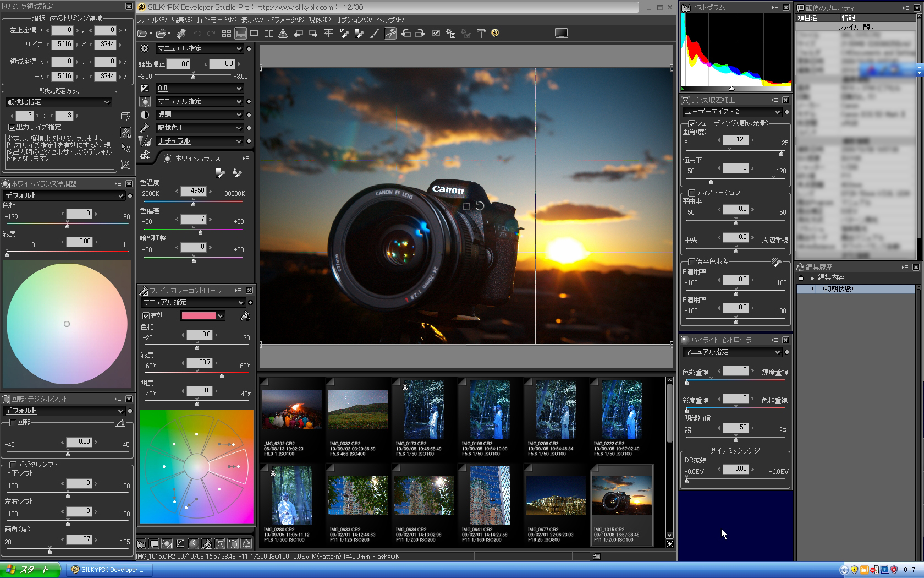Click the image properties speech bubble icon
Screen dimensions: 924x578
pyautogui.click(x=155, y=544)
